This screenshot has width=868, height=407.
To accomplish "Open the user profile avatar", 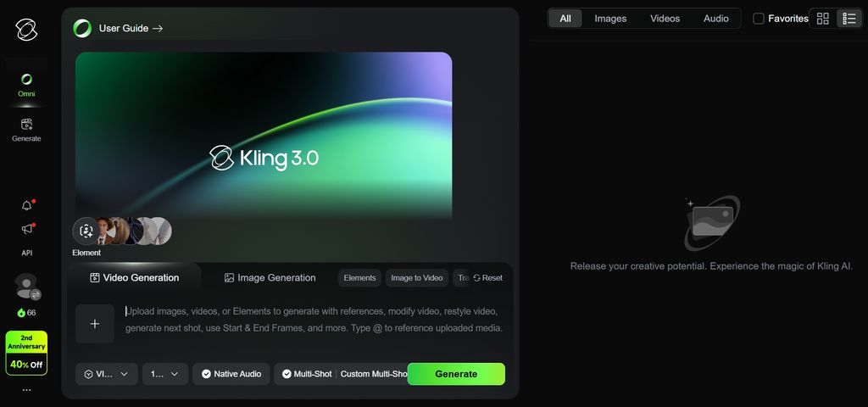I will click(x=26, y=286).
